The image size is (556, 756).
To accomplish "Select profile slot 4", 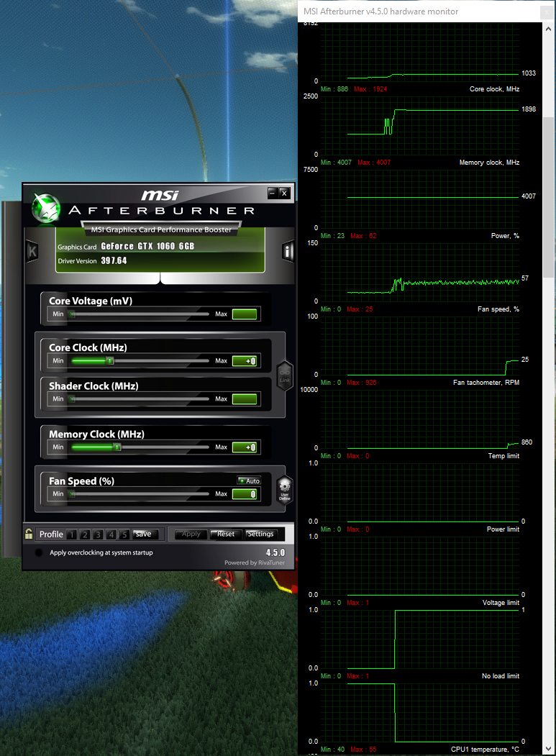I will point(111,534).
